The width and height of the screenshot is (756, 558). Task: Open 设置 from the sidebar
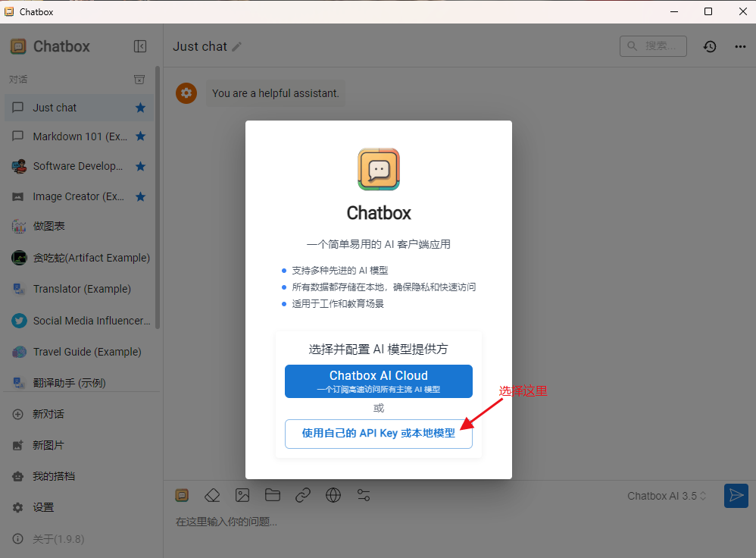click(x=42, y=507)
